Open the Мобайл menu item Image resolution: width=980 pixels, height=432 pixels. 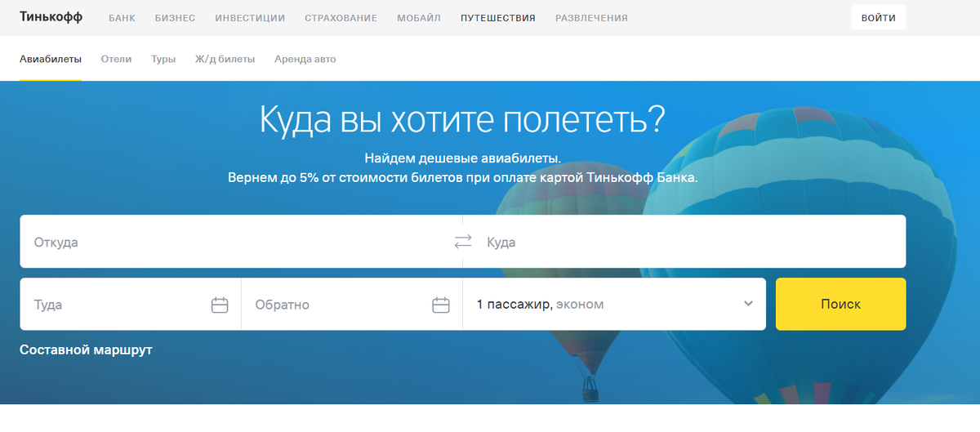(419, 18)
